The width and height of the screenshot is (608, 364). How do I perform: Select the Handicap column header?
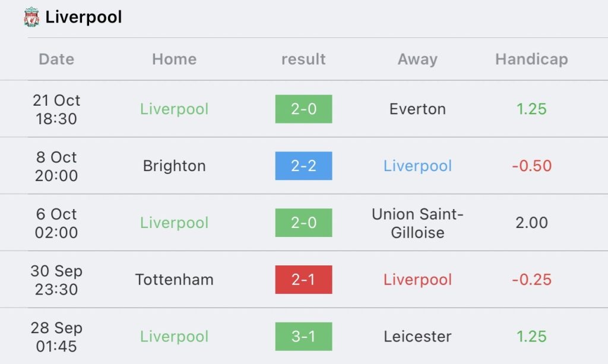click(531, 59)
